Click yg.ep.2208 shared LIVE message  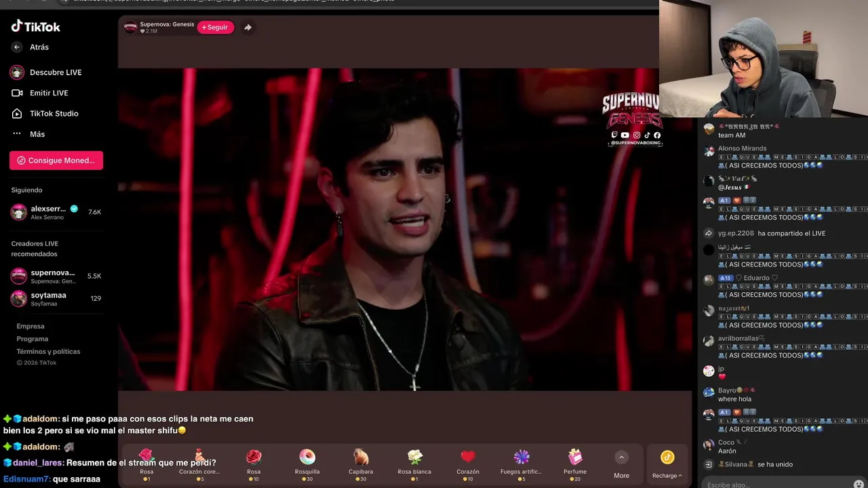772,233
